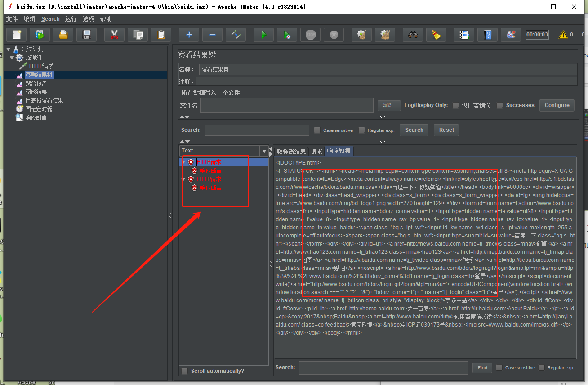The width and height of the screenshot is (588, 385).
Task: Collapse the 线程组 tree node arrow
Action: click(x=12, y=58)
